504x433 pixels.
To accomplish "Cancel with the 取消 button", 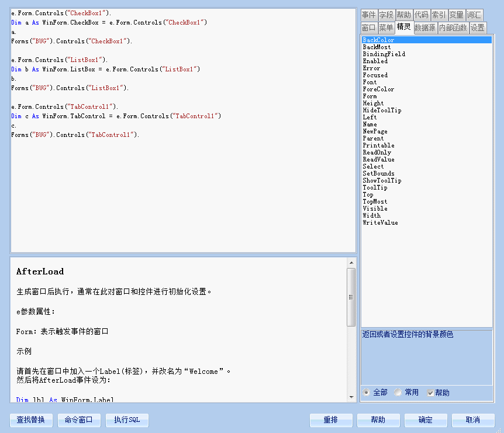I will [x=473, y=420].
